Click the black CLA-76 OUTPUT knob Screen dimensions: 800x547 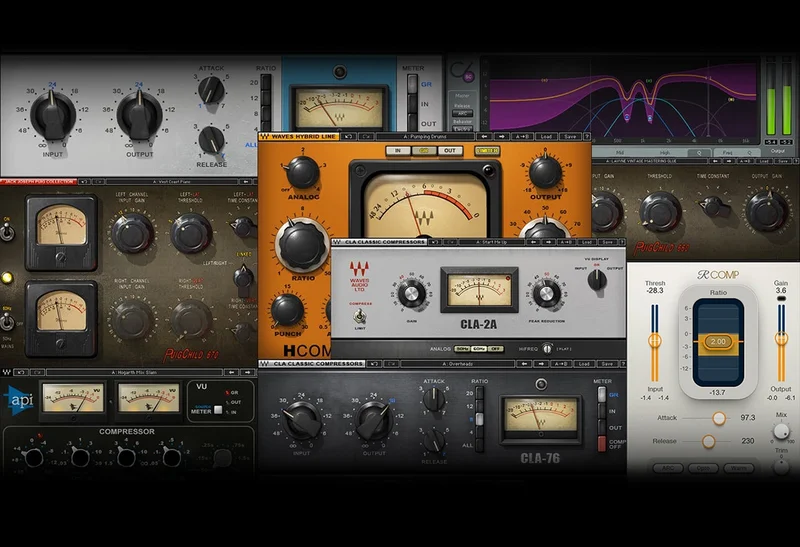374,420
